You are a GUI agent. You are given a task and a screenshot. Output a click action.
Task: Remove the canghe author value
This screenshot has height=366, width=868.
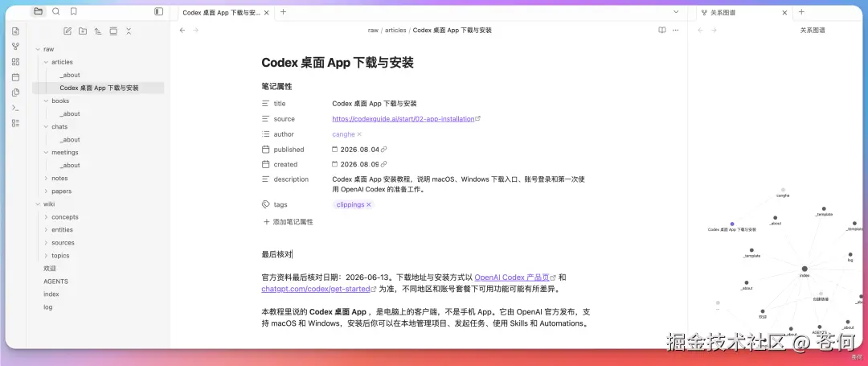click(359, 134)
